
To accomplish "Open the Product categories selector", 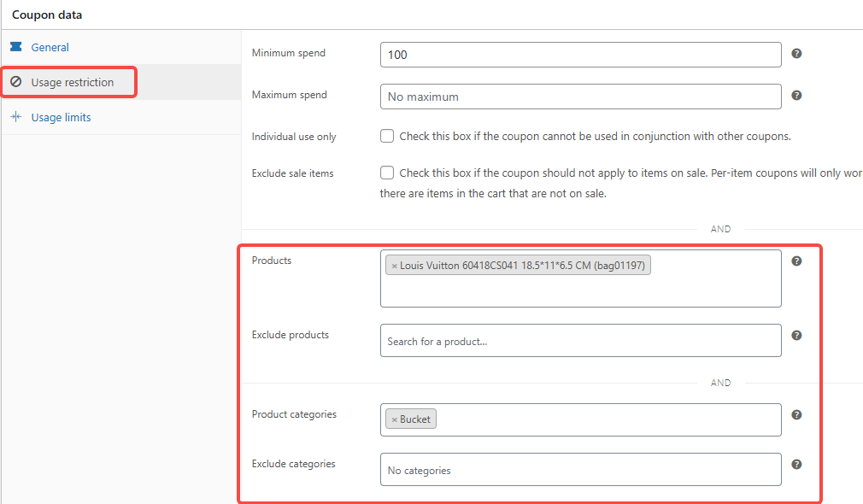I will 607,419.
